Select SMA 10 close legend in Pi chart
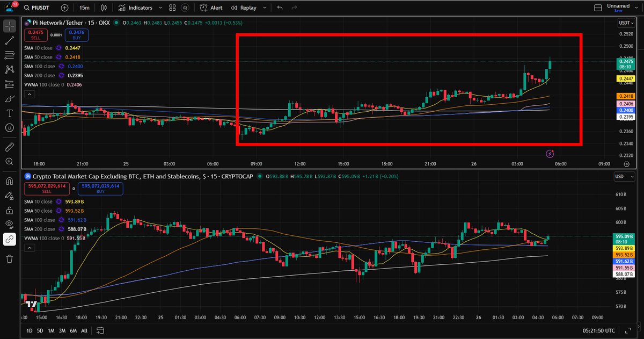 pyautogui.click(x=39, y=48)
